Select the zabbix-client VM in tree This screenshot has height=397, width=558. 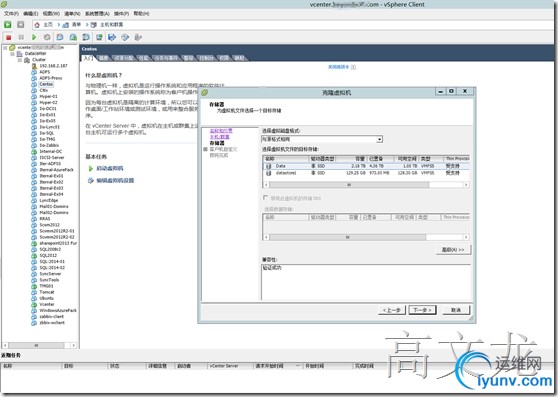click(x=52, y=317)
